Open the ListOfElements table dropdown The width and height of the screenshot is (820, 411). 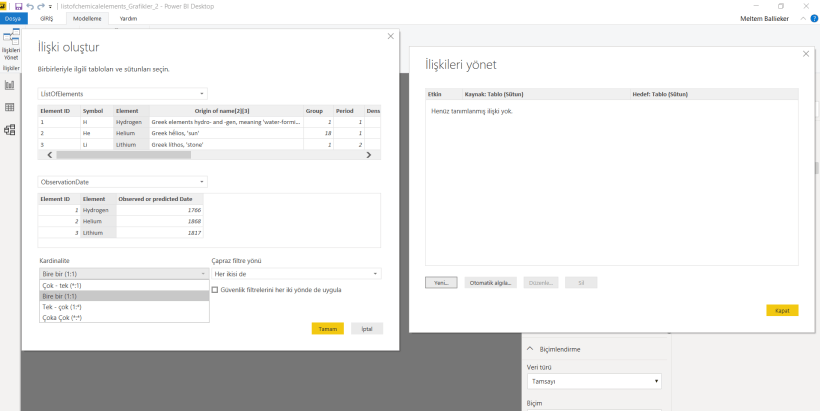[122, 93]
